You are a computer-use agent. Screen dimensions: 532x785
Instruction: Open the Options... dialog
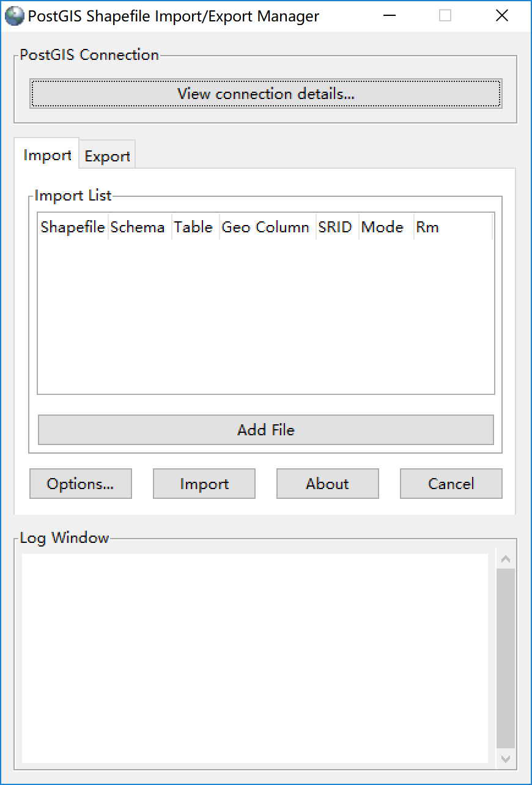(x=80, y=484)
